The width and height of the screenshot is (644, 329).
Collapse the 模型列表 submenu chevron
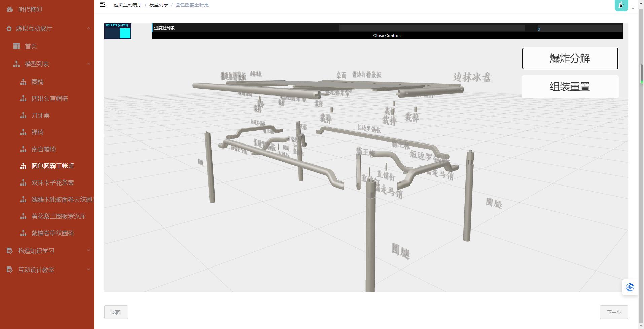click(x=88, y=64)
